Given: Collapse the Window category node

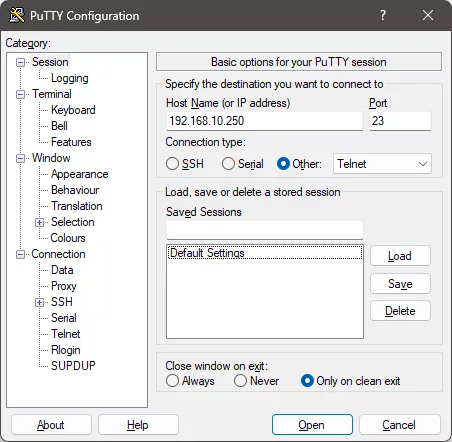Looking at the screenshot, I should pos(20,158).
